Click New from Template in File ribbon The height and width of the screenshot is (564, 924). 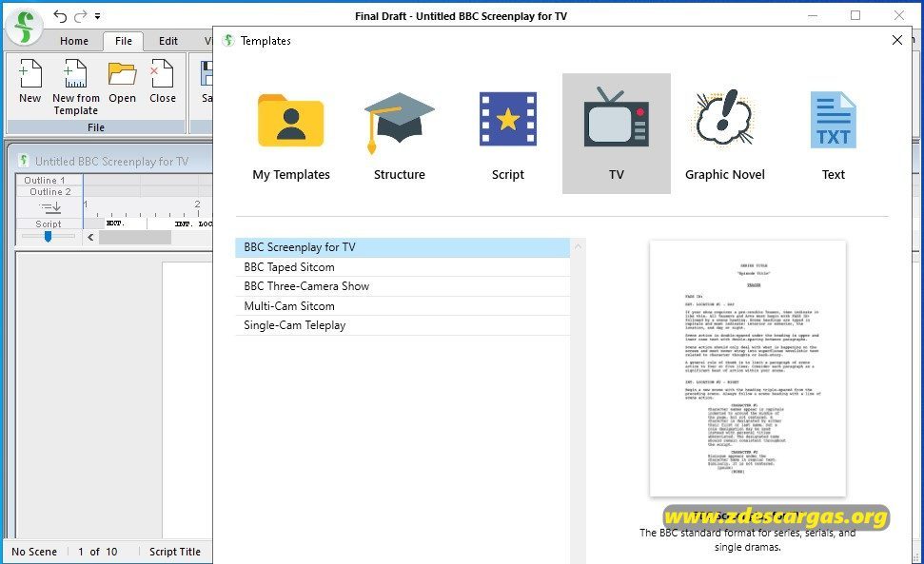(x=75, y=87)
